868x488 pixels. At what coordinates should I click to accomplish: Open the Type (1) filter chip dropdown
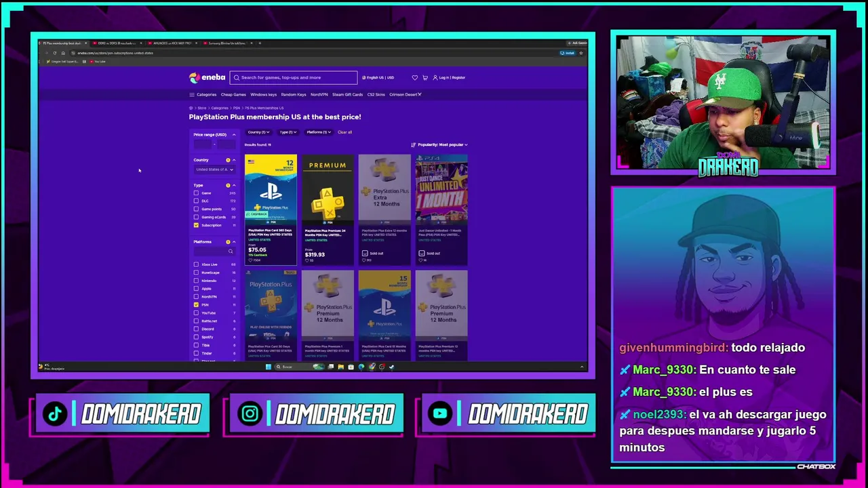(x=288, y=132)
